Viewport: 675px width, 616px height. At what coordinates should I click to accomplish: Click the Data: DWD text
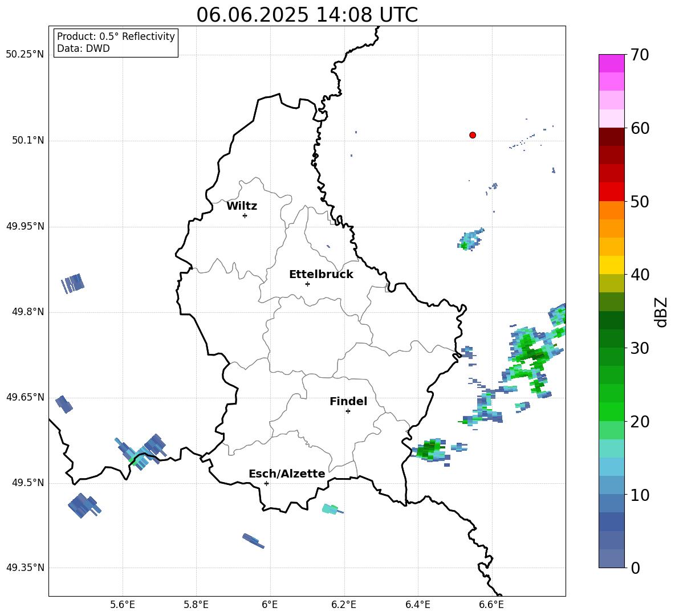(x=83, y=48)
